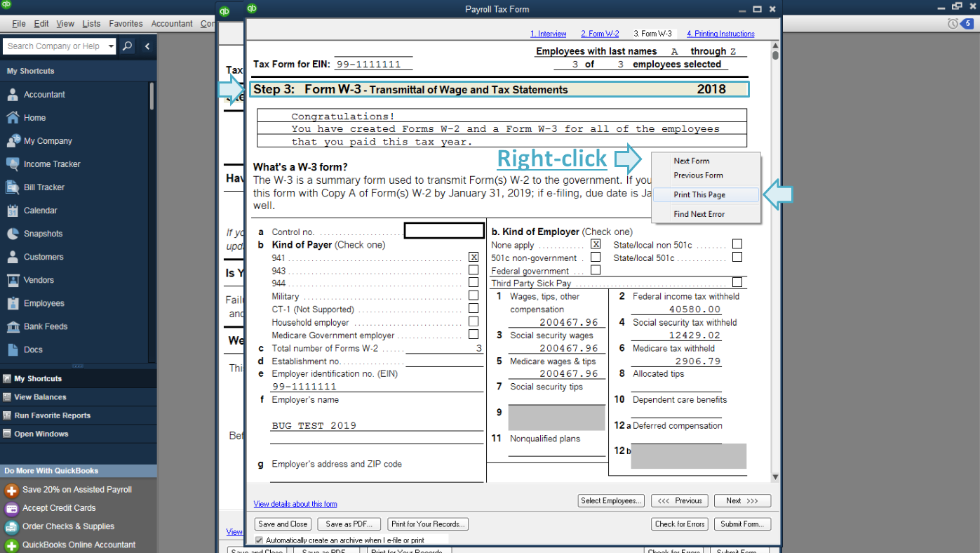Screen dimensions: 980x553
Task: Choose Previous Form in context menu
Action: (x=706, y=175)
